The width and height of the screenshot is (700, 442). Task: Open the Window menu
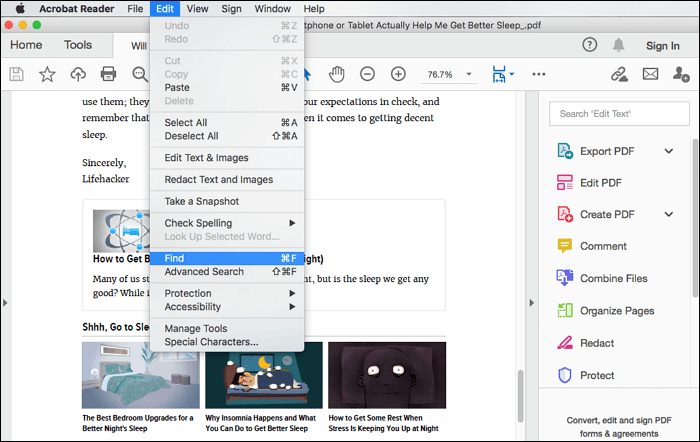click(x=272, y=8)
